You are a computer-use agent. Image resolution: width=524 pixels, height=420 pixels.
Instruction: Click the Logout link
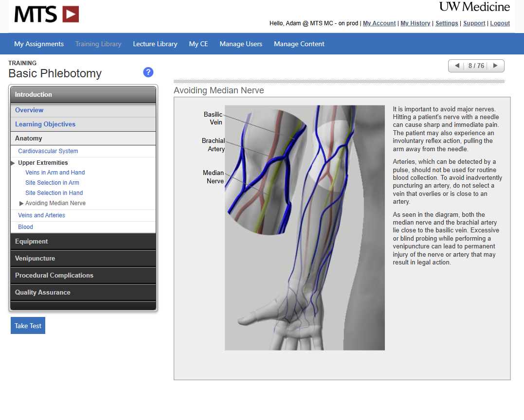[x=500, y=23]
